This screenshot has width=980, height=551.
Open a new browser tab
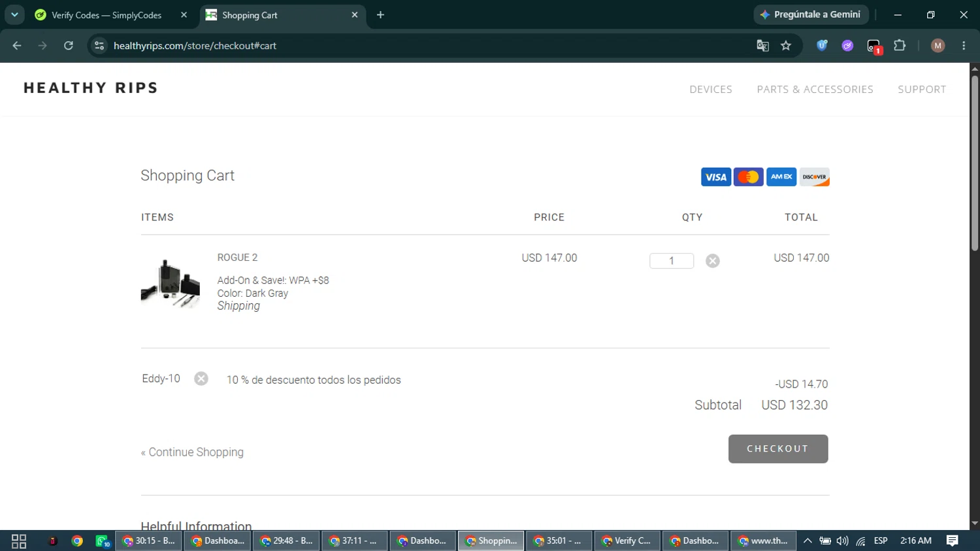coord(380,15)
